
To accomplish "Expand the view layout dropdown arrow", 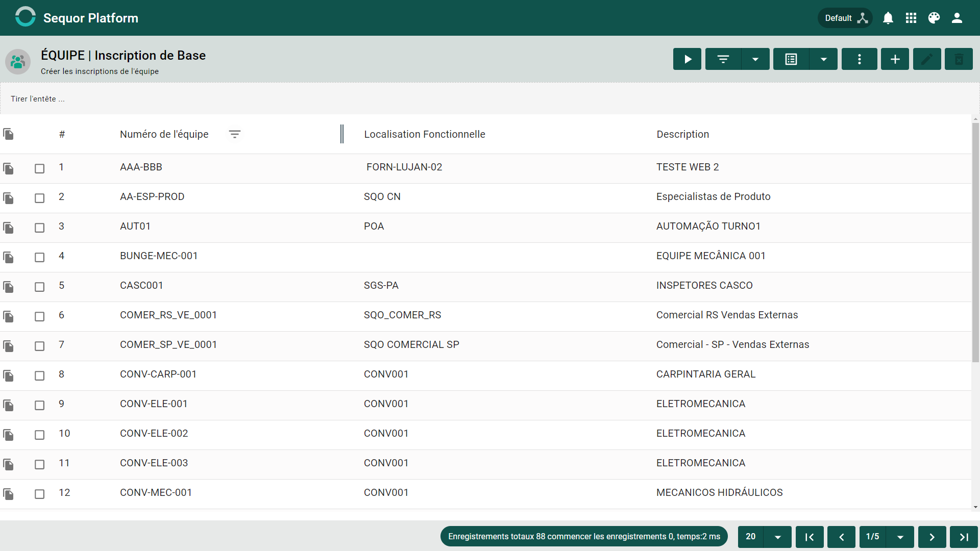I will tap(823, 59).
